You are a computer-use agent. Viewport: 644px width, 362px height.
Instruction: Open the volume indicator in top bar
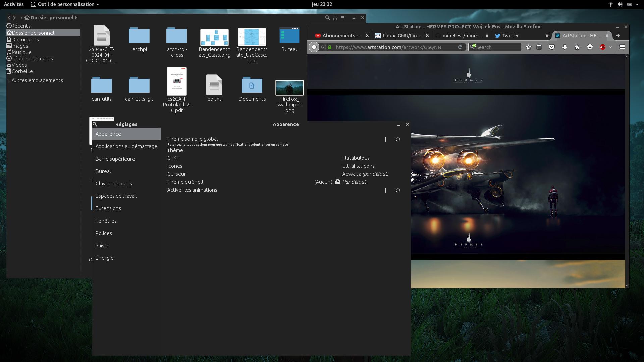pos(620,4)
